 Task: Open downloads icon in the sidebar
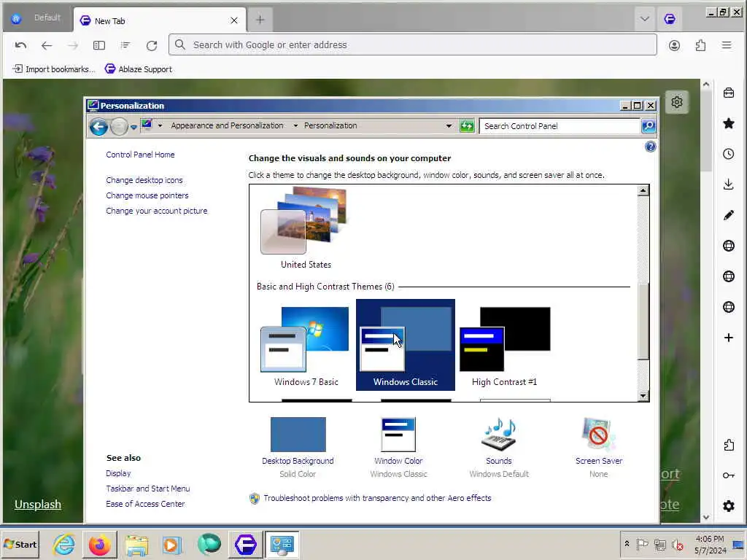coord(729,184)
